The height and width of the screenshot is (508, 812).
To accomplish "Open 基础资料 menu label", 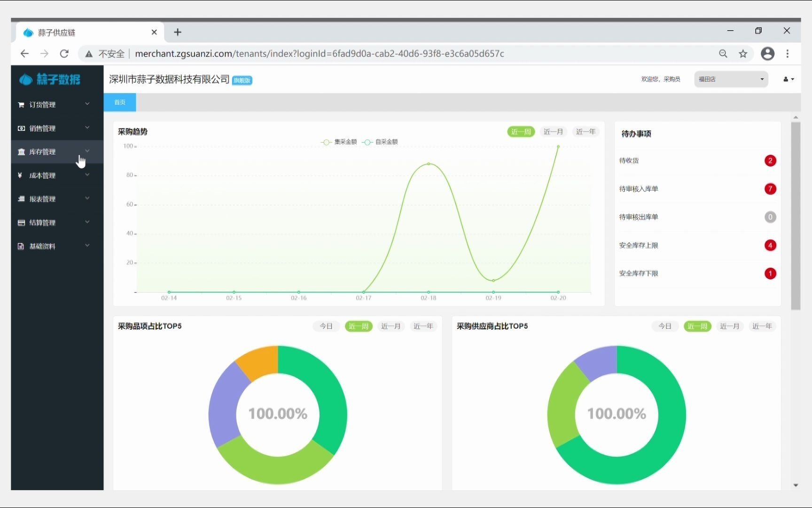I will [x=42, y=246].
